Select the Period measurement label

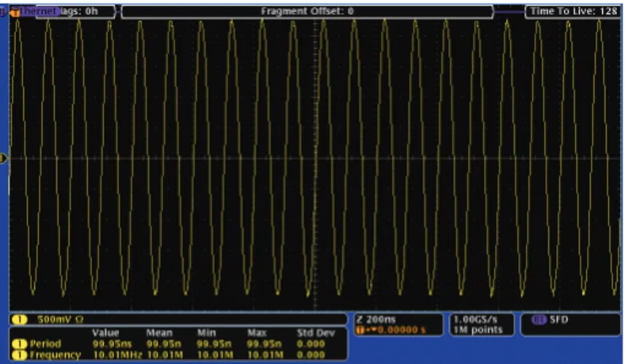(45, 344)
